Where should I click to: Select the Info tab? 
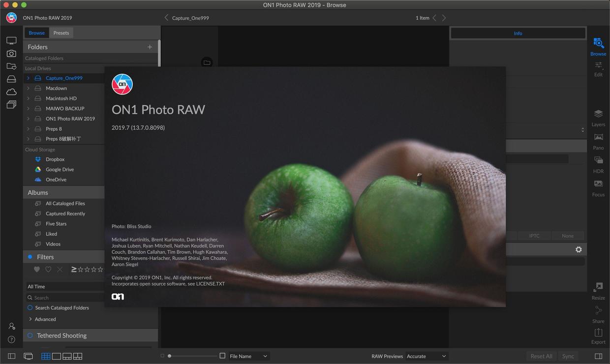(x=518, y=33)
